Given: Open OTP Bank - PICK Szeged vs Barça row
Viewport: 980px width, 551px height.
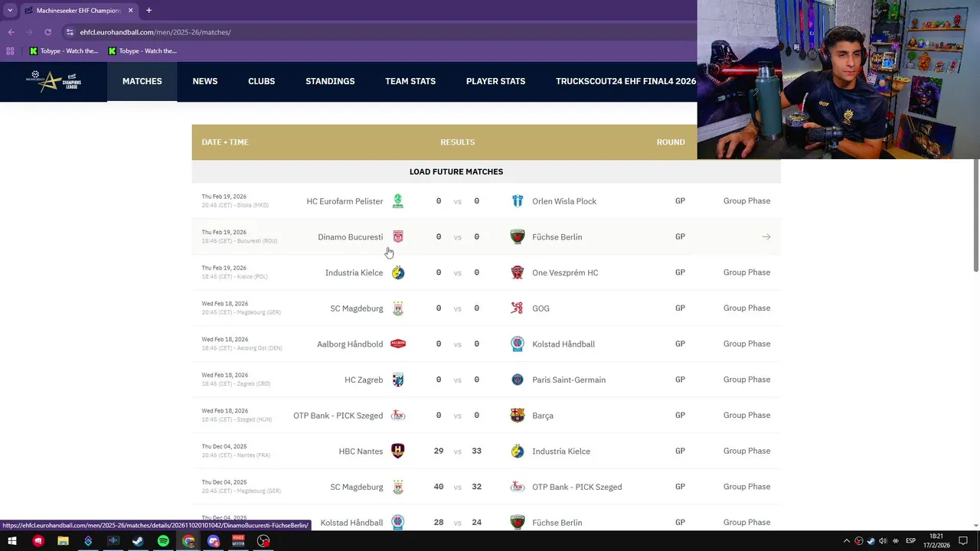Looking at the screenshot, I should tap(486, 416).
